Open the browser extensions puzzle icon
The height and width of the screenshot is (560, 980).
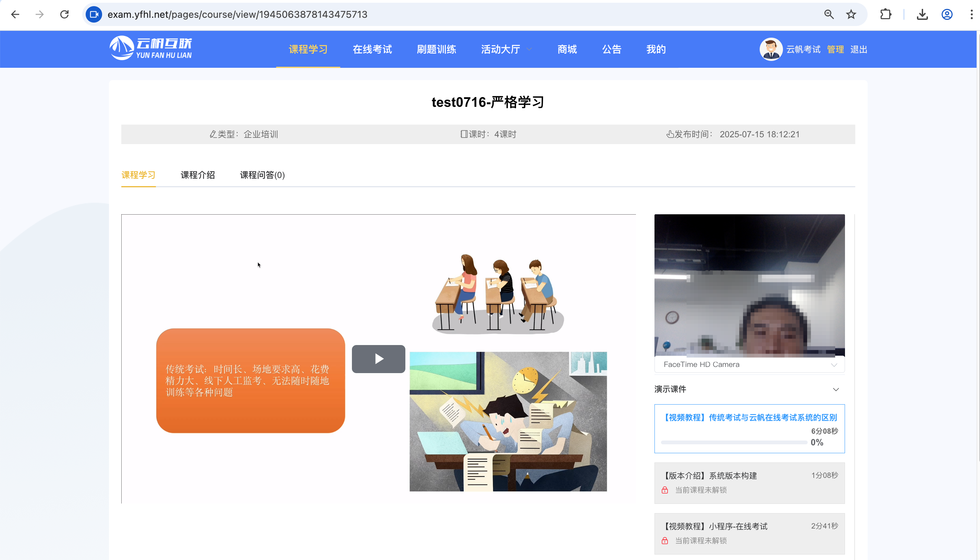(886, 15)
